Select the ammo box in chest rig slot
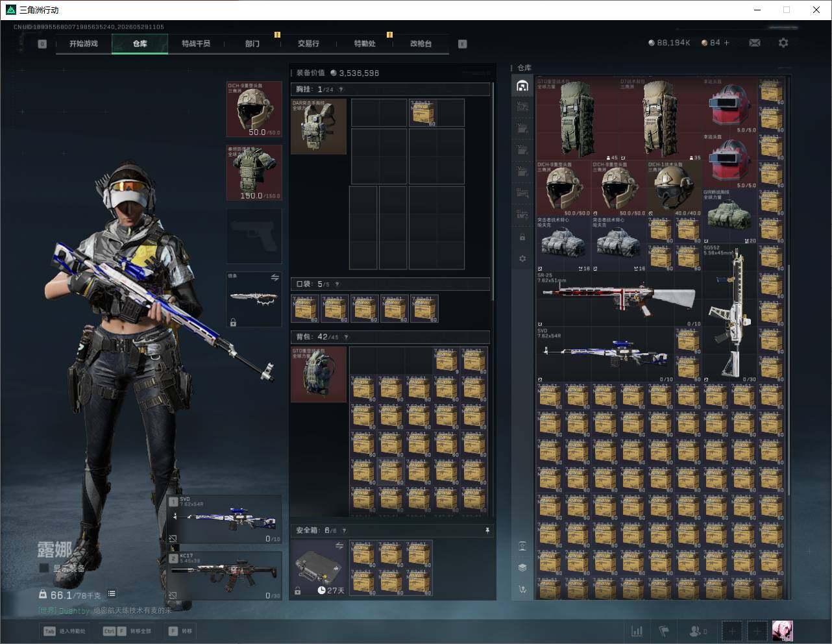Screen dimensions: 832x644 tap(422, 113)
